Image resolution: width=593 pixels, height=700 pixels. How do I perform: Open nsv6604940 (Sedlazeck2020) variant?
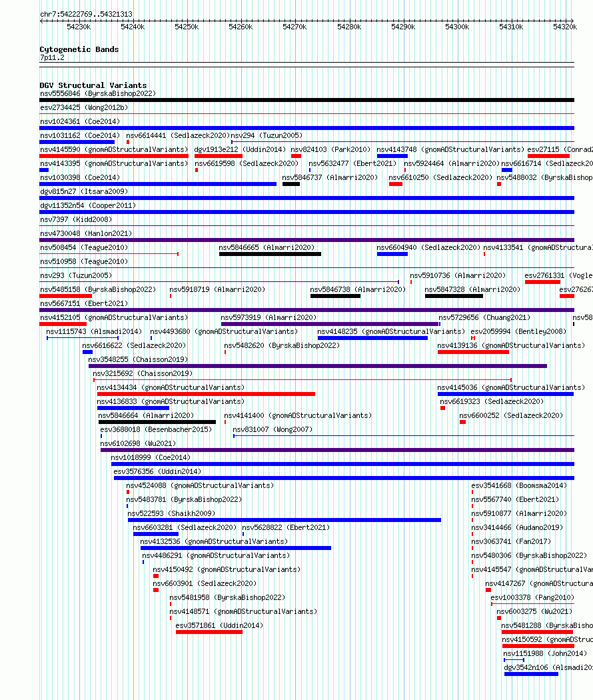pos(428,247)
